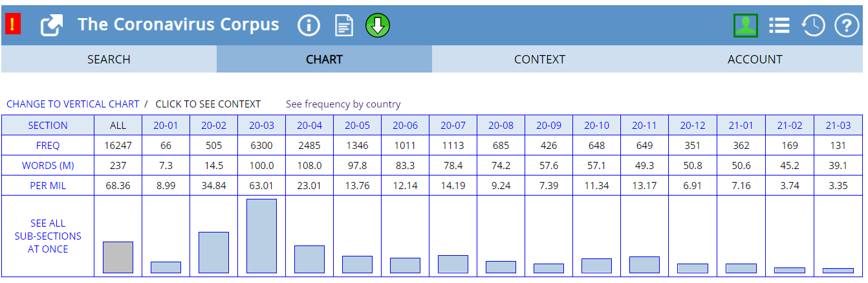The width and height of the screenshot is (868, 283).
Task: Open the document texts icon
Action: click(344, 26)
